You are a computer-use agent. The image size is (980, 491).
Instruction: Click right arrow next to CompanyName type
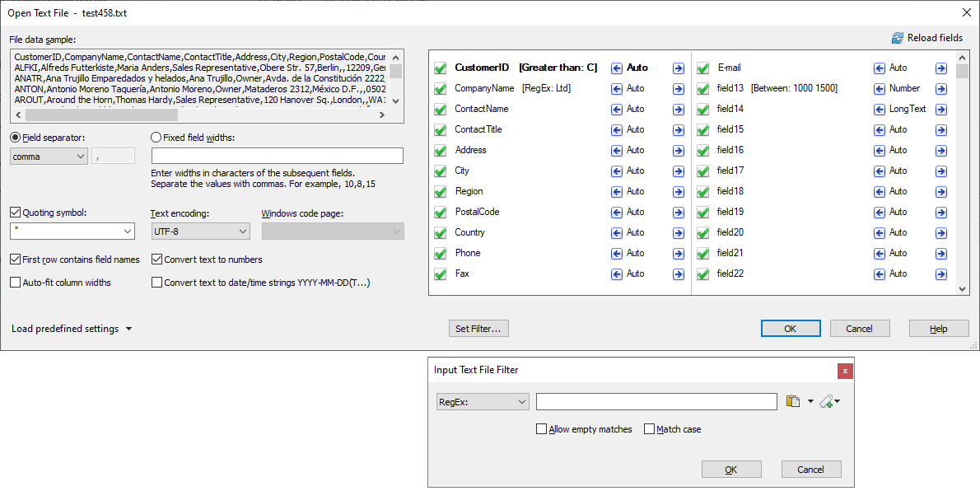pyautogui.click(x=678, y=89)
